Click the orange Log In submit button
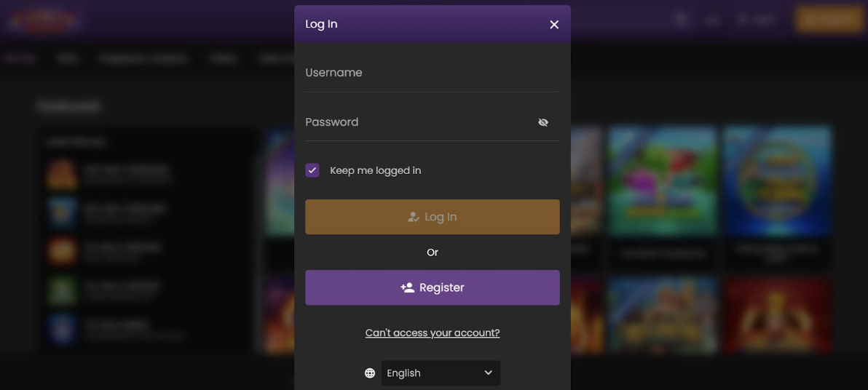This screenshot has height=390, width=868. pyautogui.click(x=433, y=217)
